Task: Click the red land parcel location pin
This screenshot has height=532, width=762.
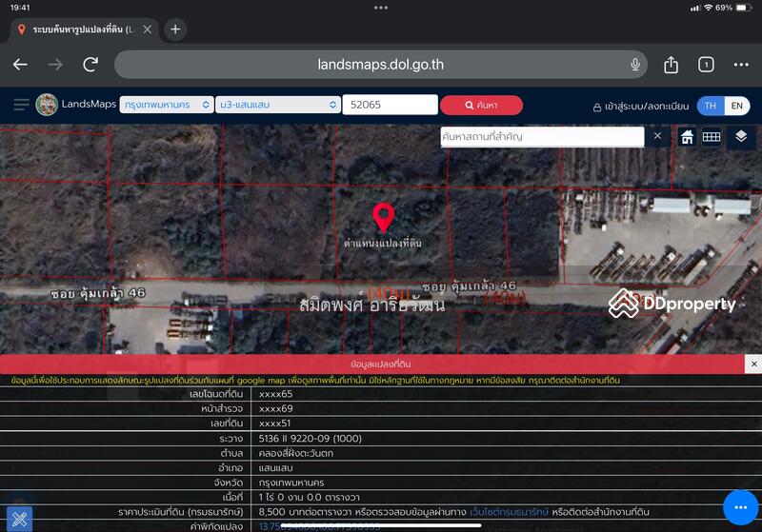Action: (383, 217)
